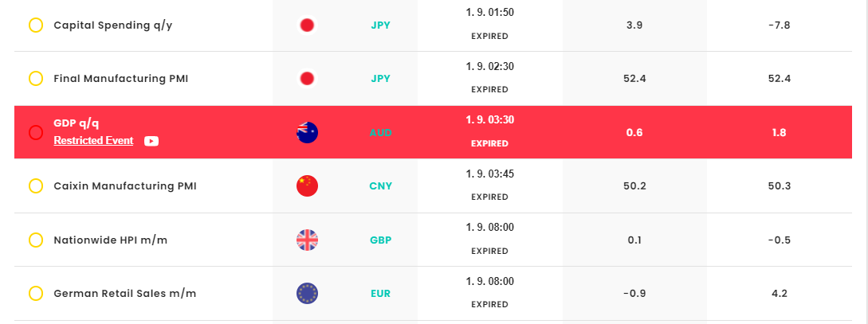Toggle the Nationwide HPI m/m circle
The width and height of the screenshot is (868, 324).
click(x=36, y=240)
